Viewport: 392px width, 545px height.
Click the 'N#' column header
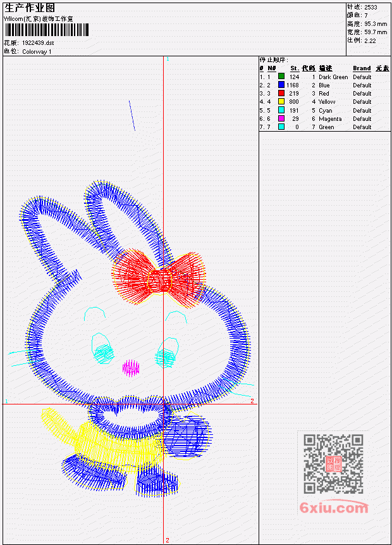(x=271, y=68)
